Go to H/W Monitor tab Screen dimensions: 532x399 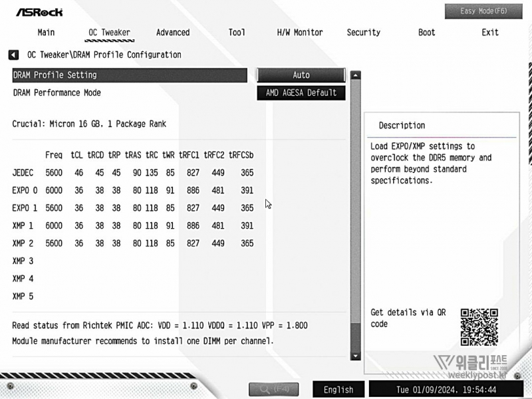point(300,33)
